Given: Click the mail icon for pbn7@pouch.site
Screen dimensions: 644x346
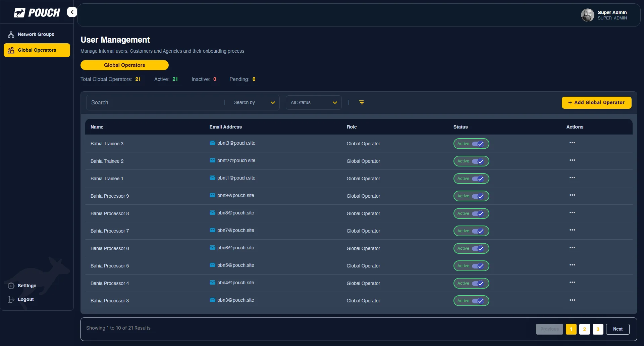Looking at the screenshot, I should [x=212, y=230].
